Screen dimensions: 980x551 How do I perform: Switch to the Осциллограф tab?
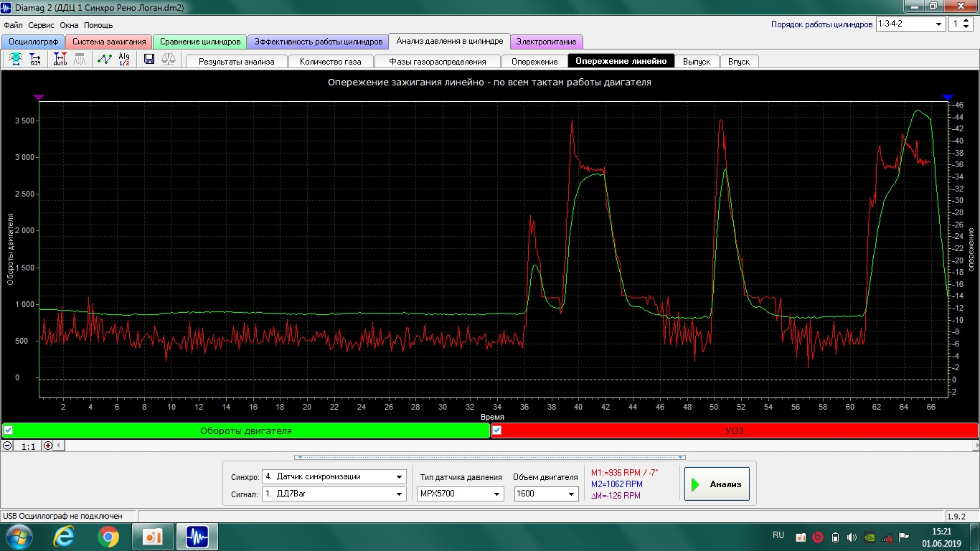33,42
